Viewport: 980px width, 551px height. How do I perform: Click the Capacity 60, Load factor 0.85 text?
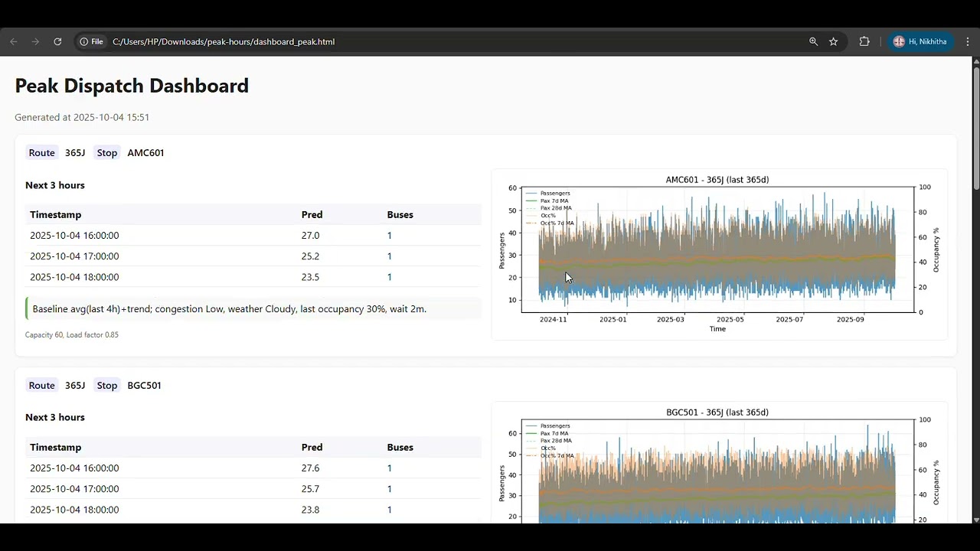pyautogui.click(x=72, y=334)
